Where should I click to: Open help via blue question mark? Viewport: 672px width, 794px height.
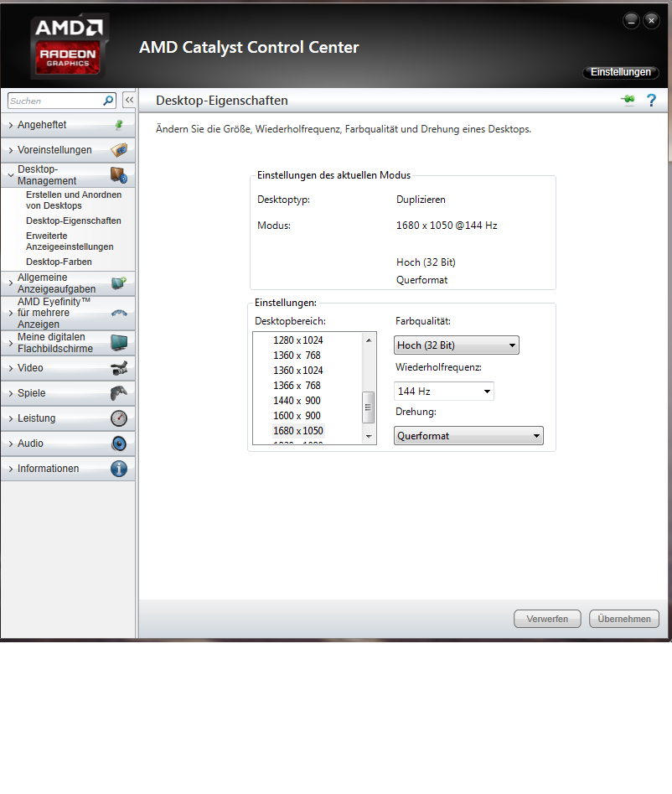click(x=651, y=101)
